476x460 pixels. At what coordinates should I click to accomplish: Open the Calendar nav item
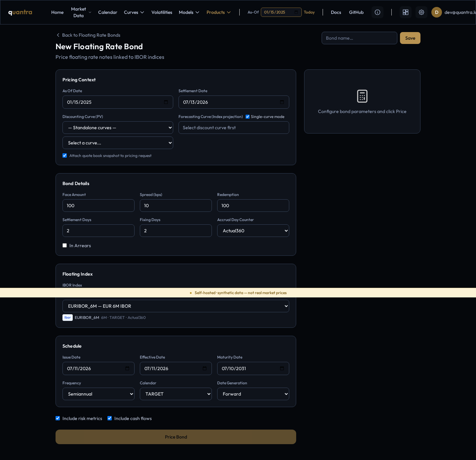(108, 12)
